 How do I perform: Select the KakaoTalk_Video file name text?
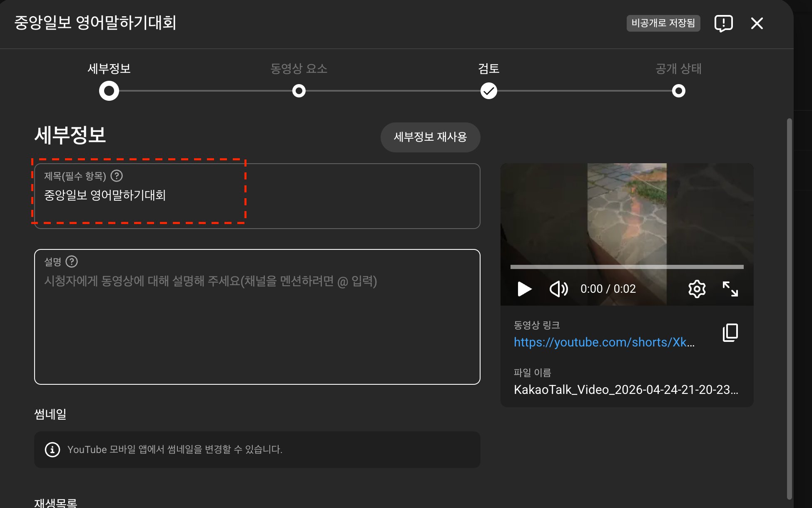pyautogui.click(x=626, y=390)
